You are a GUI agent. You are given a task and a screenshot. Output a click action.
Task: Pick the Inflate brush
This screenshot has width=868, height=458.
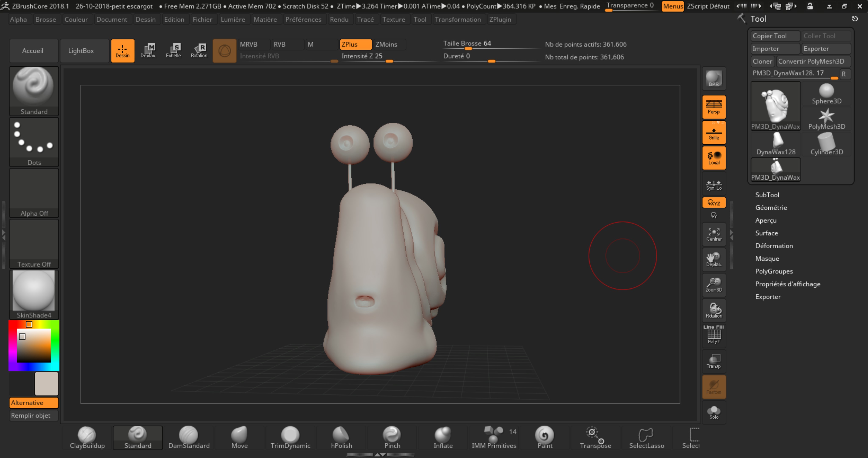point(443,437)
